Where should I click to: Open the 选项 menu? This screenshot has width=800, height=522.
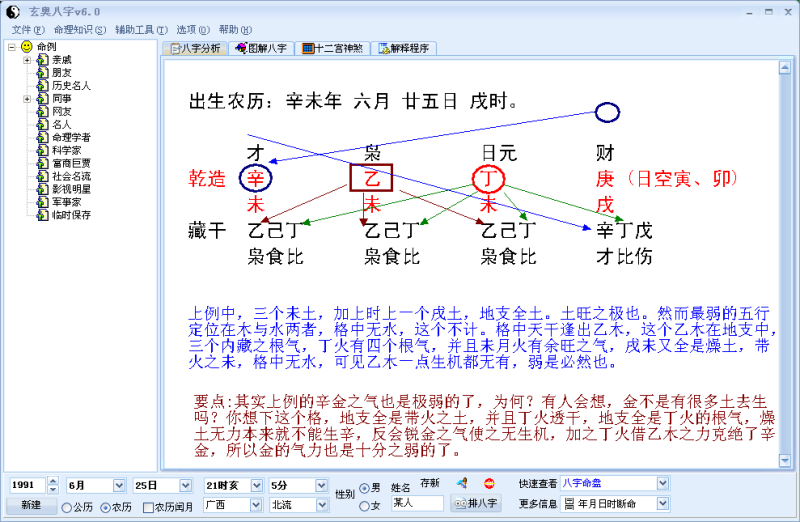tap(193, 30)
